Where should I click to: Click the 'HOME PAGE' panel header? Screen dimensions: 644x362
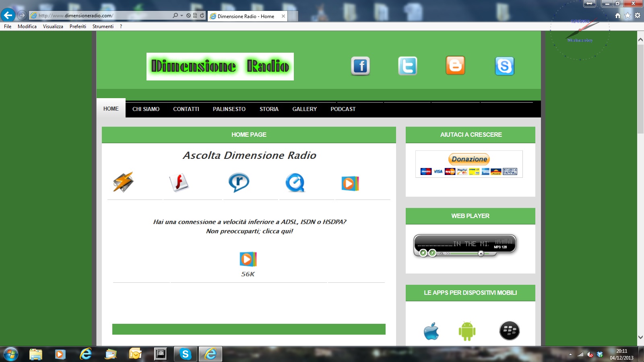249,135
